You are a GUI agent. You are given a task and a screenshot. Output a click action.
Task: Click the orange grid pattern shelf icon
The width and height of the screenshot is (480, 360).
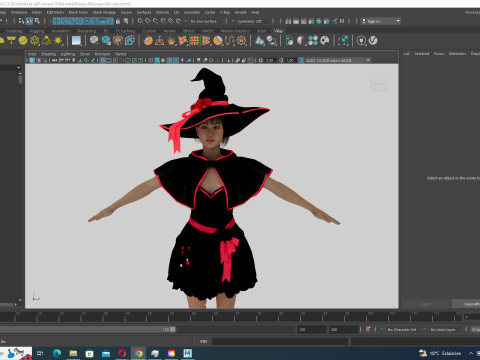[195, 41]
